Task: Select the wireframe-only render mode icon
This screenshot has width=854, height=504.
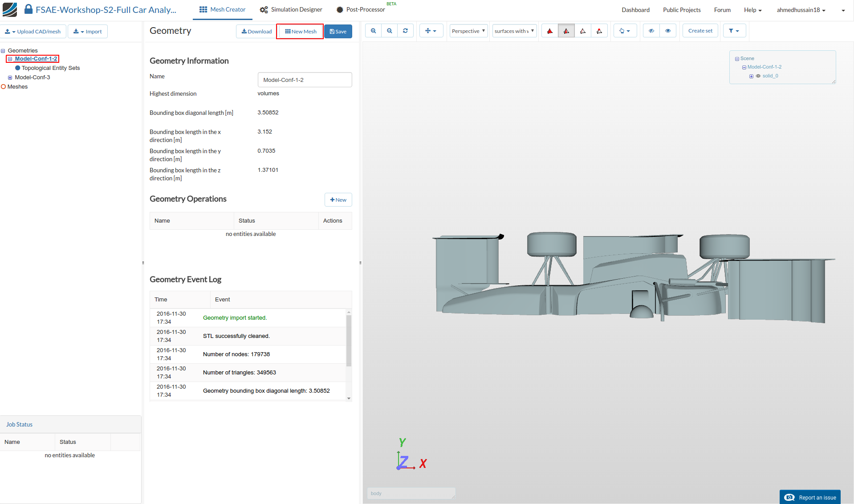Action: 582,31
